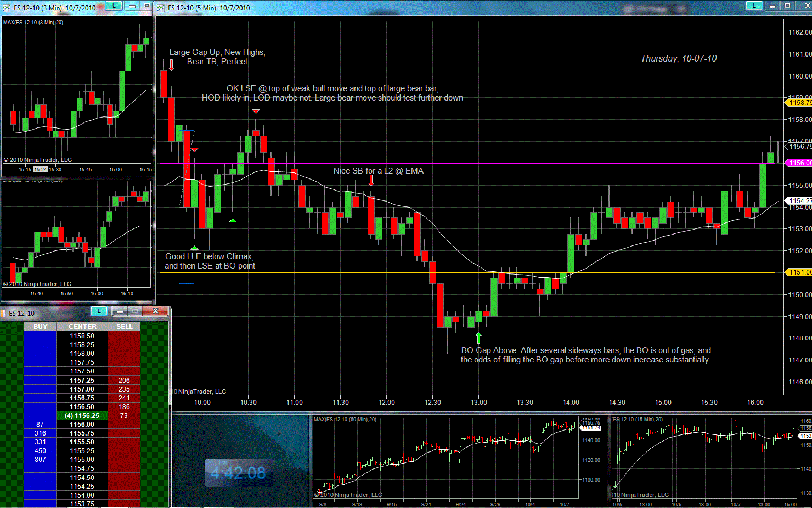The width and height of the screenshot is (812, 508).
Task: Click the 4:42:08 clock widget
Action: 238,473
